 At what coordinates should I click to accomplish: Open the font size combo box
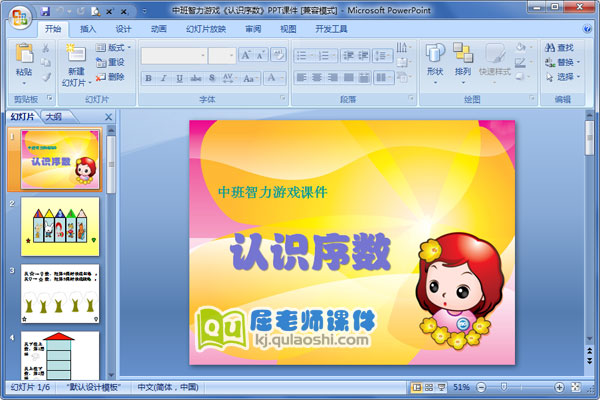[222, 56]
